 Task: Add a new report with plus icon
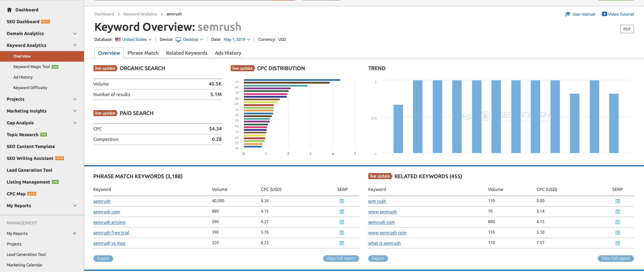[x=74, y=233]
